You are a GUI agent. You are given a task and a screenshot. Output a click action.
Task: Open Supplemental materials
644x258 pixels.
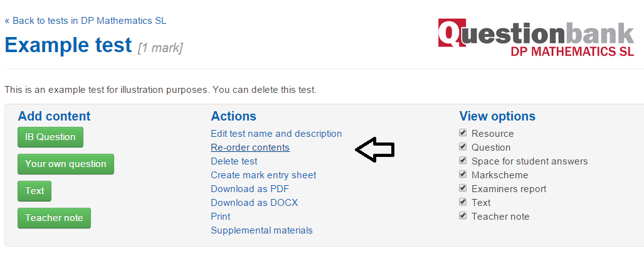[x=261, y=230]
